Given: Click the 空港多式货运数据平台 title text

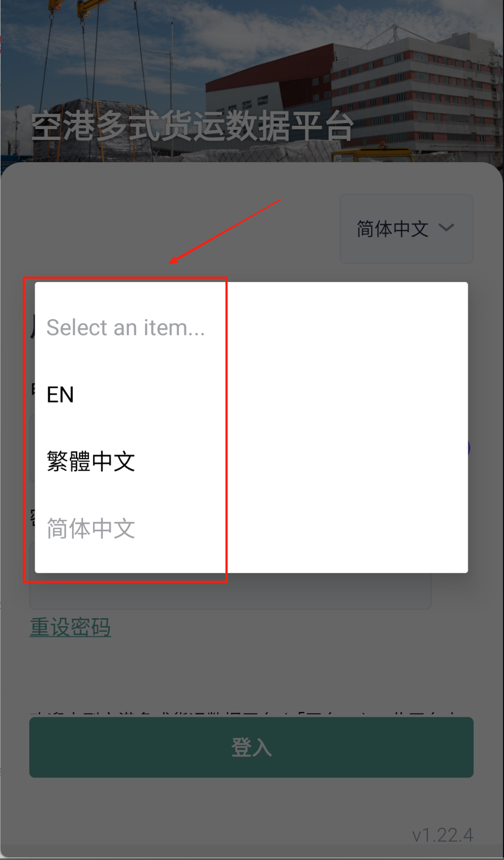Looking at the screenshot, I should (192, 127).
